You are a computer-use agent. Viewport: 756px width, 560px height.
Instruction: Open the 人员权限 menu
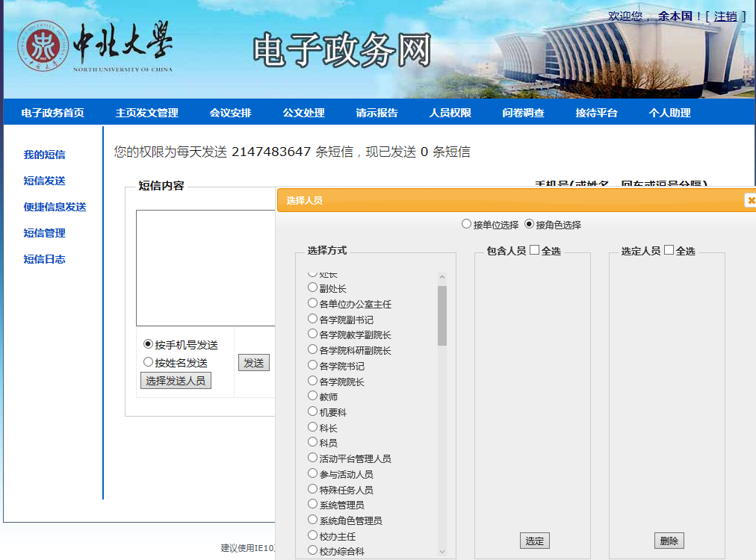tap(450, 113)
